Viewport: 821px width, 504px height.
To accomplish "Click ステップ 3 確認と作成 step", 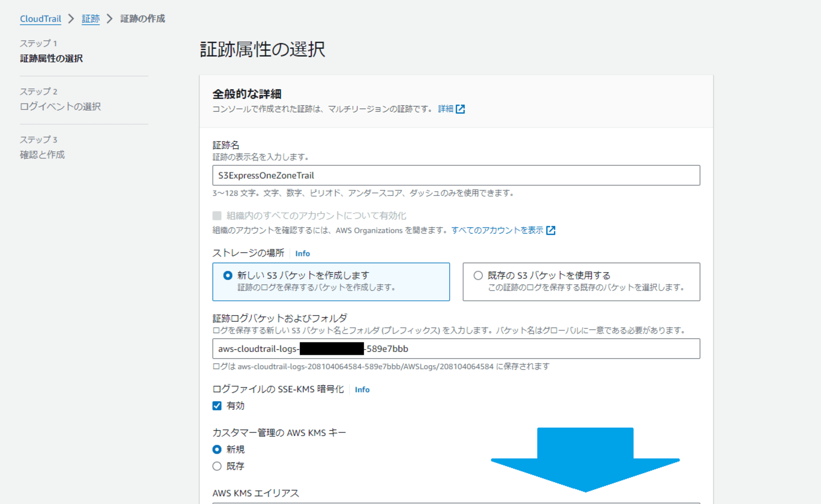I will [x=42, y=147].
